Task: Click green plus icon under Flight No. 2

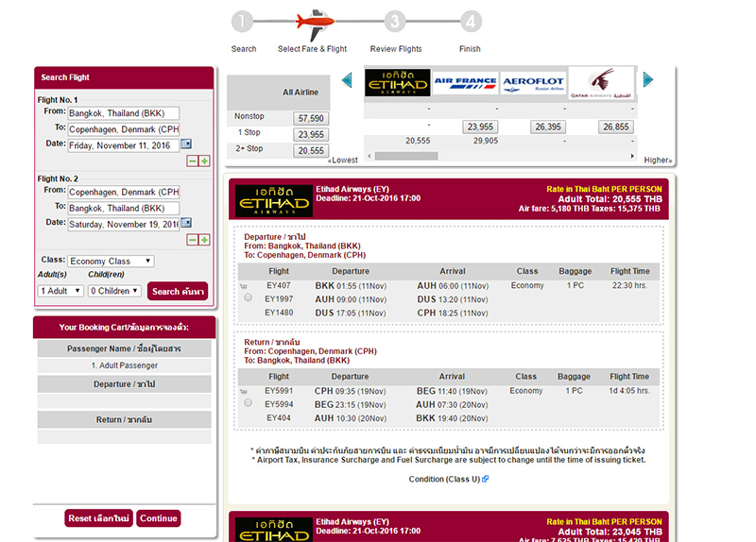Action: pyautogui.click(x=204, y=240)
